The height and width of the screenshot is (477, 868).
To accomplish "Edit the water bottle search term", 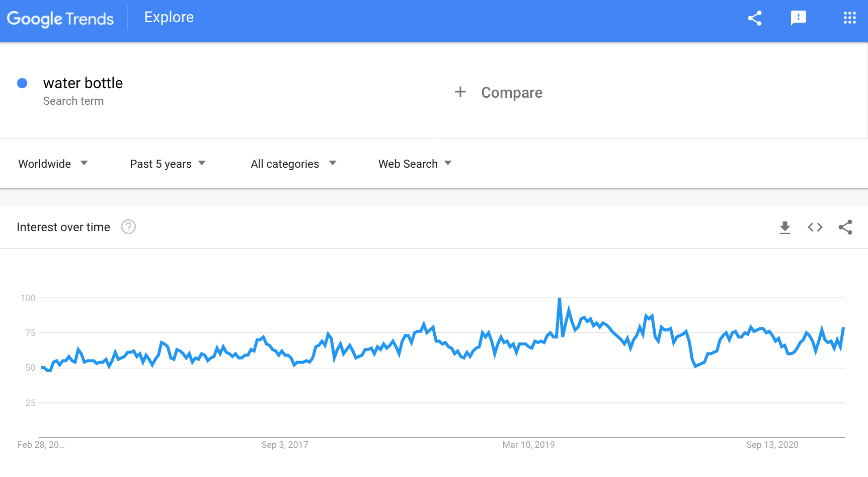I will pyautogui.click(x=83, y=83).
